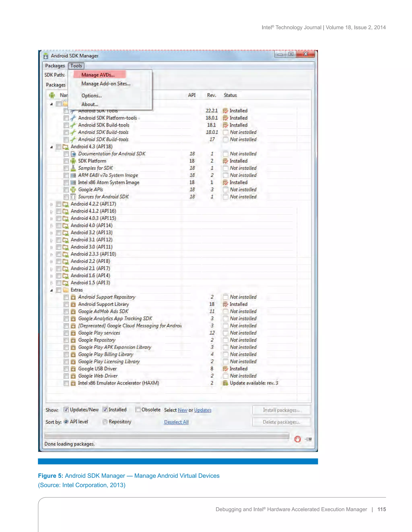
Task: Expand the Android 2.3.3 (API 10) group
Action: coord(51,254)
